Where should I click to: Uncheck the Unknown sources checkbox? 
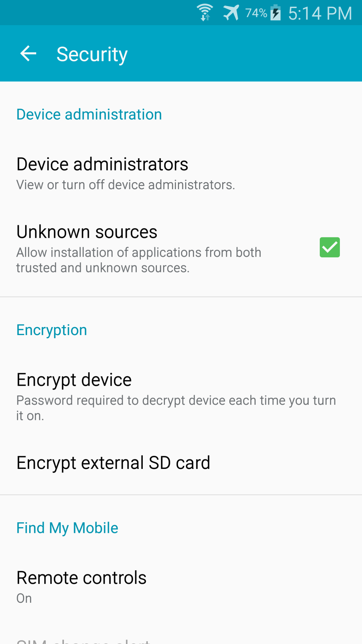[x=329, y=247]
